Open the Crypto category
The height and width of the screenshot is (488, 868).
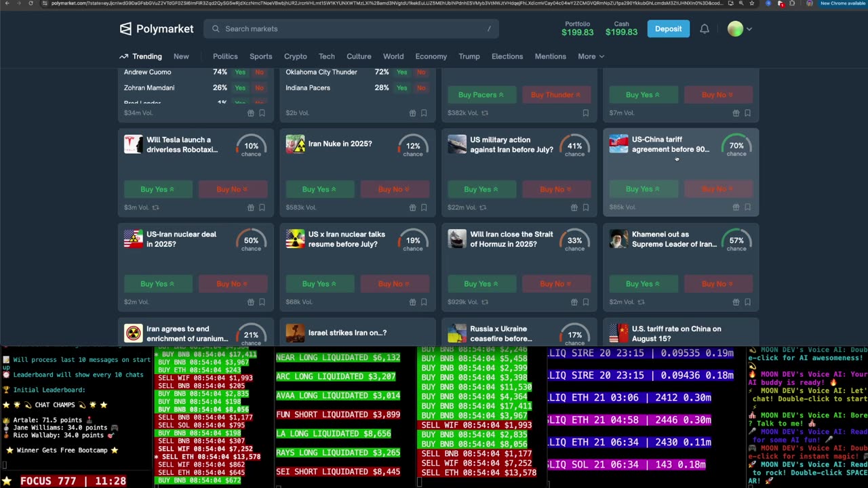[x=295, y=56]
